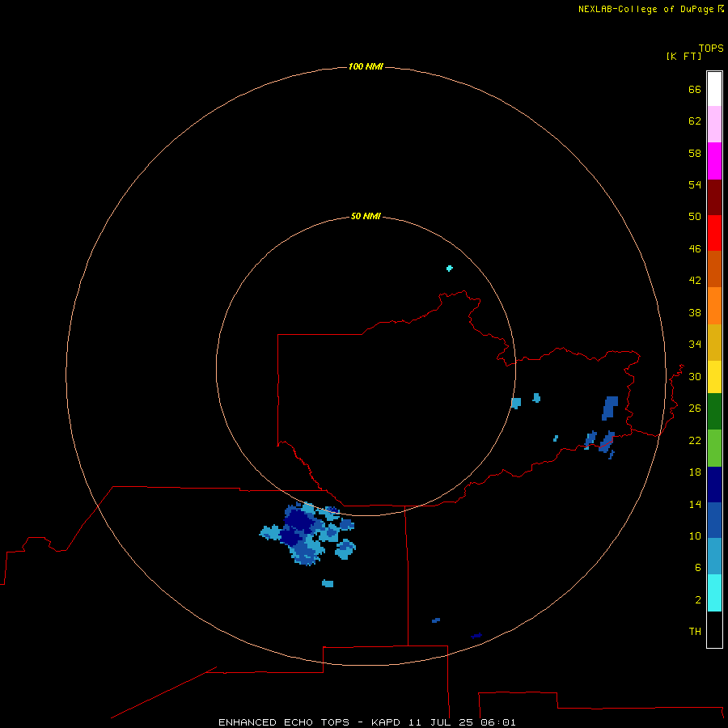Click the legend value 46
Screen dimensions: 728x728
695,248
